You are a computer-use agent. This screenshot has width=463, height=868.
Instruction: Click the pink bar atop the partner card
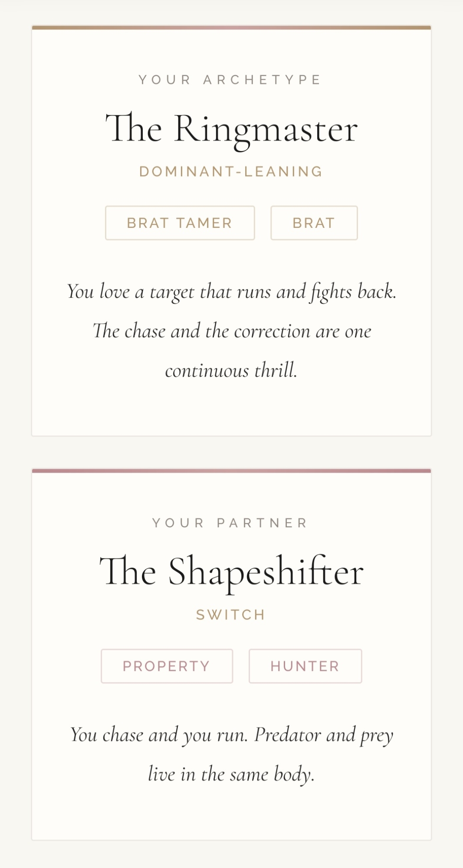tap(231, 471)
